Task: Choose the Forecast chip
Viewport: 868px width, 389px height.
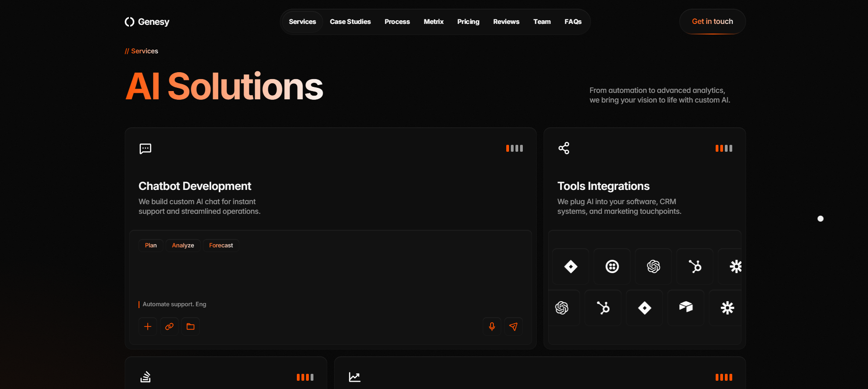Action: point(221,246)
